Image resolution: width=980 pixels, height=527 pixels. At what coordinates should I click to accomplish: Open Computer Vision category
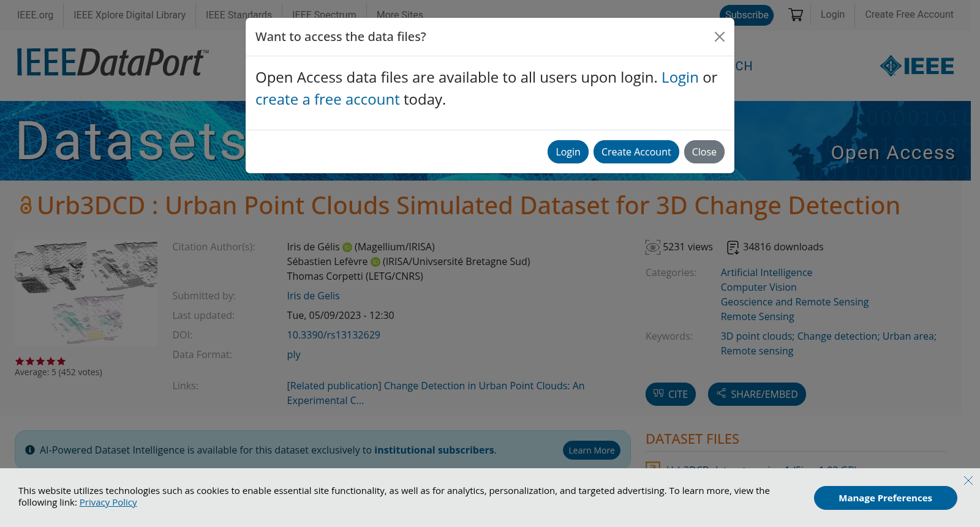coord(758,287)
